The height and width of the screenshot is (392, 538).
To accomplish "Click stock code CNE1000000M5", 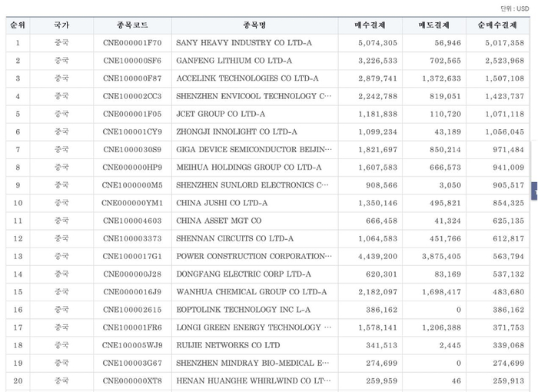I will [132, 185].
